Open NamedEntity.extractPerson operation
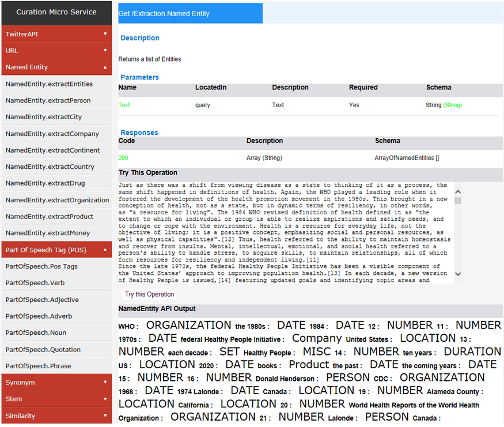The height and width of the screenshot is (427, 504). pos(48,100)
